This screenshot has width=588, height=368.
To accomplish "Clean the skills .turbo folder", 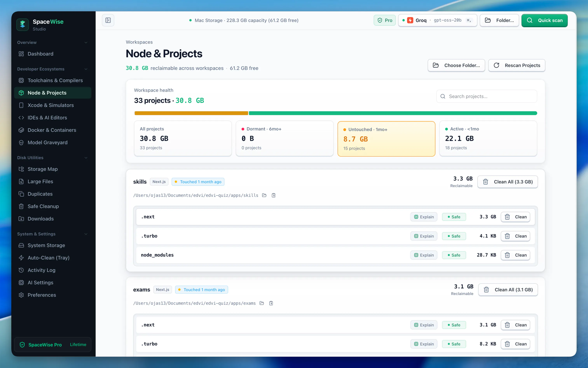I will [515, 236].
